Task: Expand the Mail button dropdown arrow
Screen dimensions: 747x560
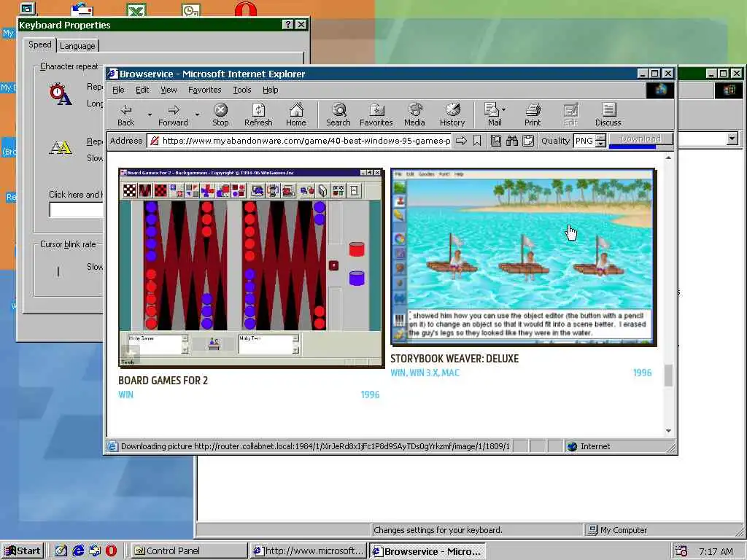Action: click(503, 109)
